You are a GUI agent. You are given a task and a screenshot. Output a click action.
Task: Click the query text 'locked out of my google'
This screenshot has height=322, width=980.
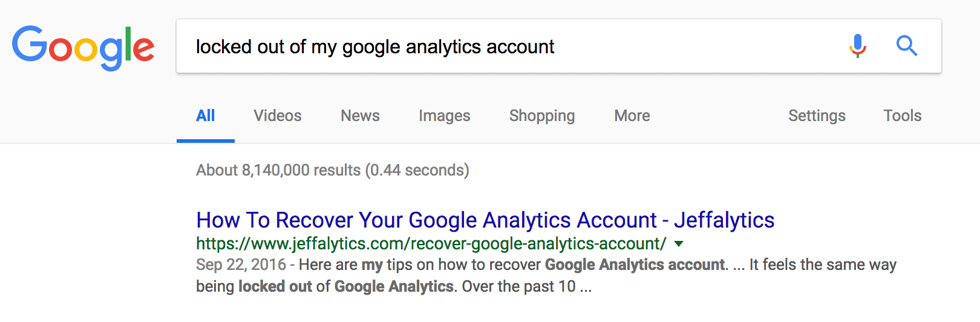[x=298, y=47]
